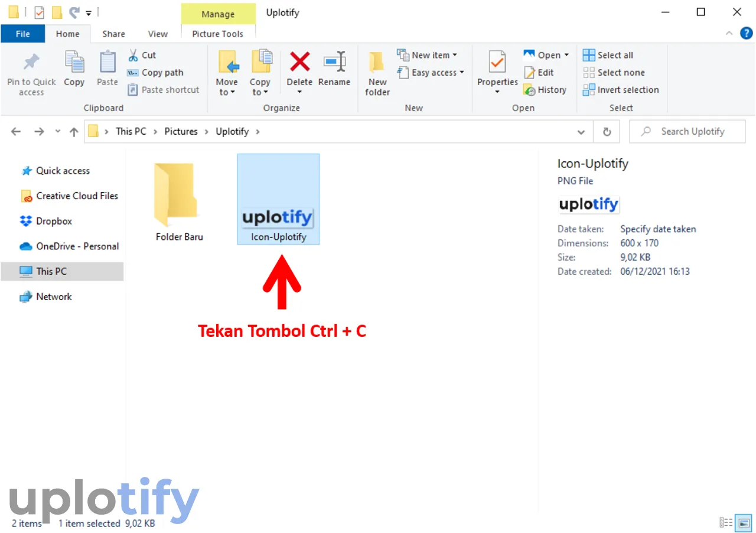
Task: Click the Manage contextual tab
Action: point(218,14)
